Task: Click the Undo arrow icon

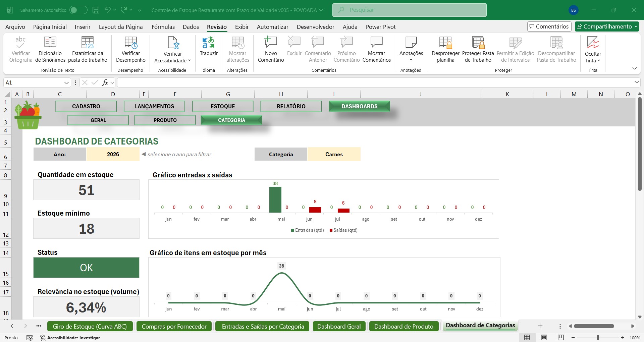Action: point(107,10)
